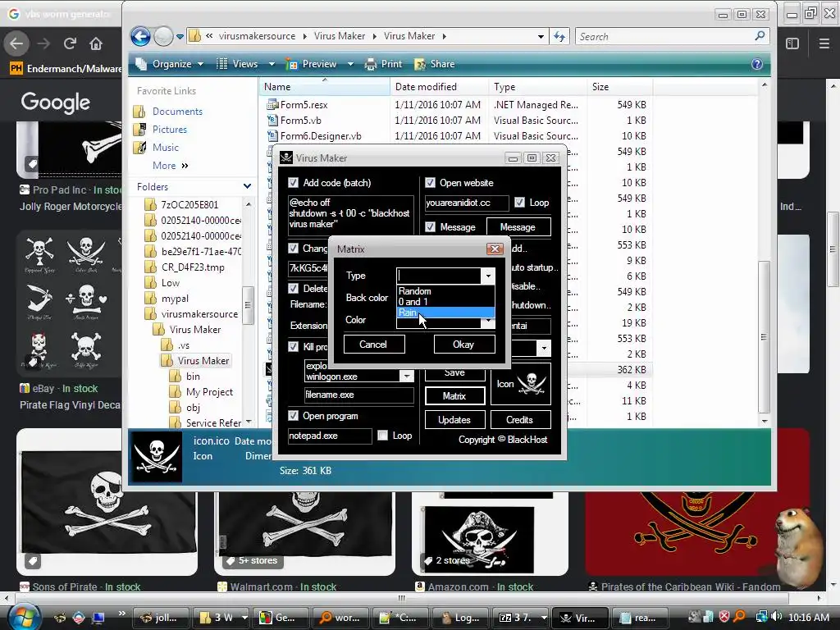Click the filename.exe text field
Viewport: 840px width, 630px height.
[x=359, y=395]
